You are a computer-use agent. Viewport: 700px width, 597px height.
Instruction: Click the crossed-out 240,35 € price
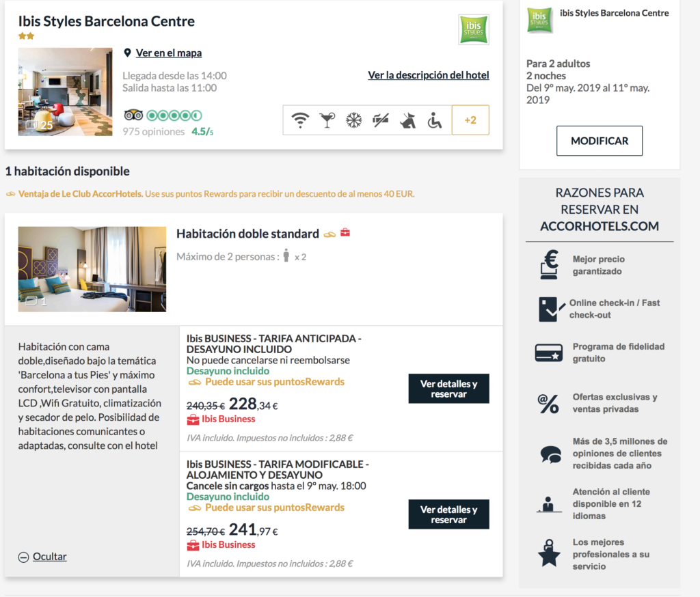coord(206,406)
